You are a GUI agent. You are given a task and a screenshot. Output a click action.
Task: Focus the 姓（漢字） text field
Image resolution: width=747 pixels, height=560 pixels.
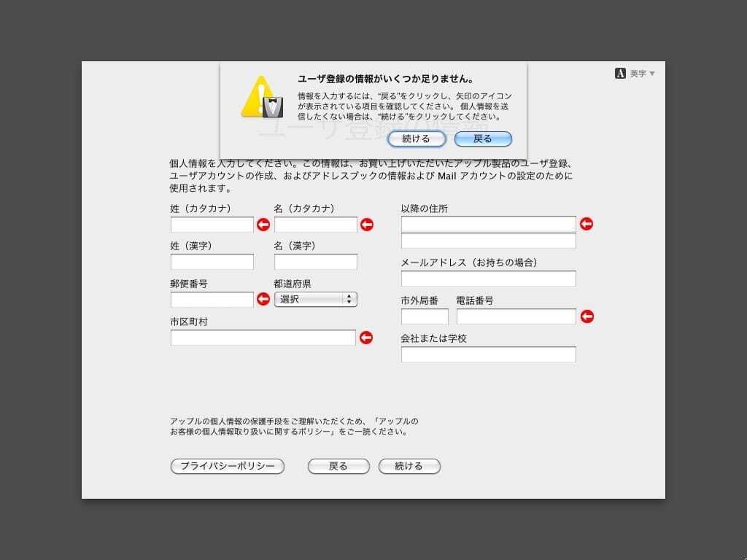click(212, 262)
